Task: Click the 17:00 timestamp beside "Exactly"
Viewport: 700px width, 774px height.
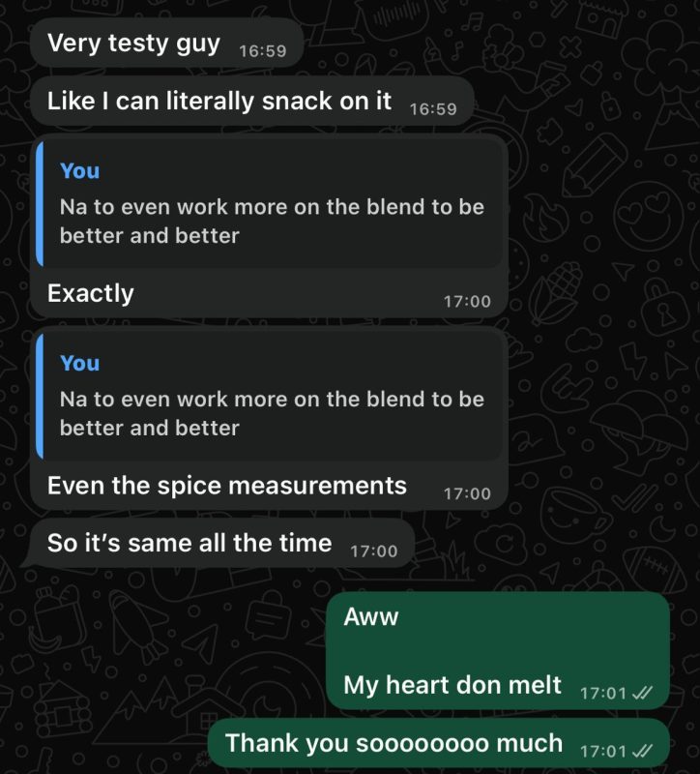Action: pos(467,301)
